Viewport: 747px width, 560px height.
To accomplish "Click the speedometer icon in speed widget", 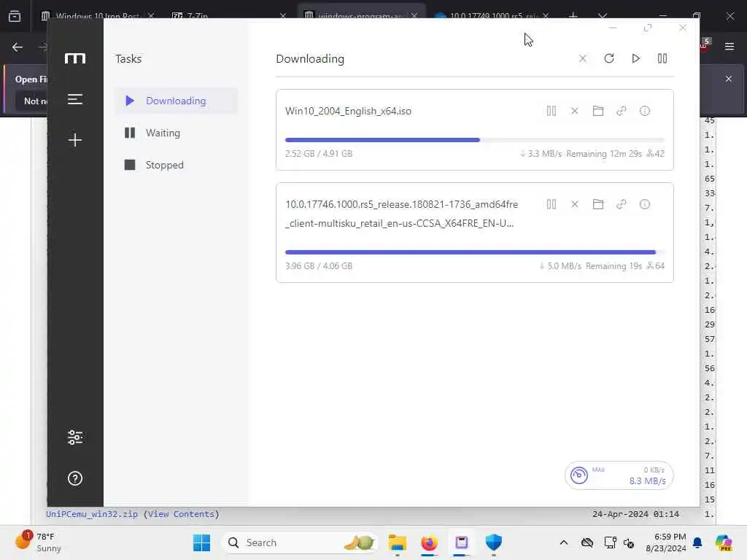I will coord(578,475).
